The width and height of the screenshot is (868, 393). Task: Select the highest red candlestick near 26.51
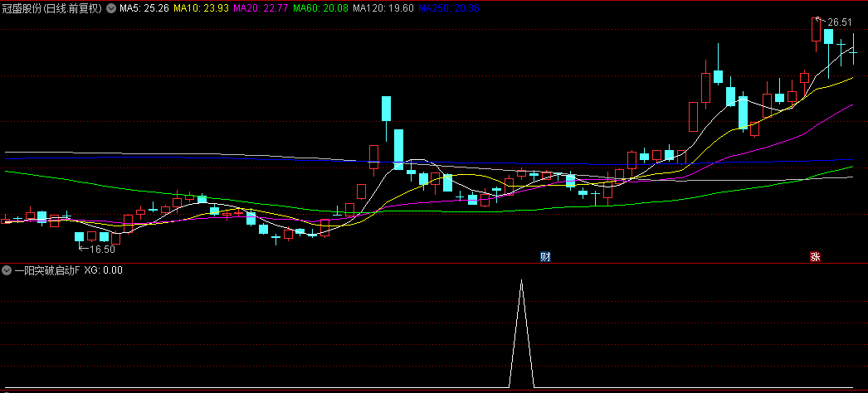(x=816, y=29)
